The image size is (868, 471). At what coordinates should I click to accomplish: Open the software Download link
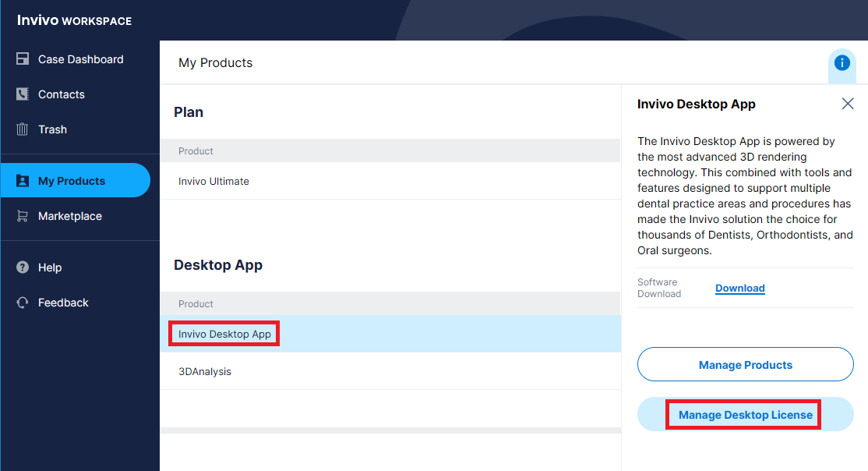pyautogui.click(x=739, y=288)
